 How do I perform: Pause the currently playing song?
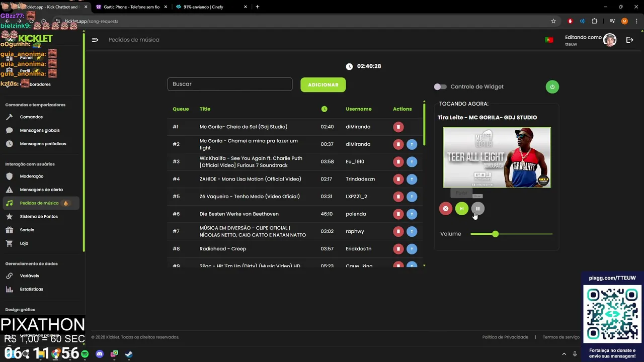pyautogui.click(x=477, y=208)
